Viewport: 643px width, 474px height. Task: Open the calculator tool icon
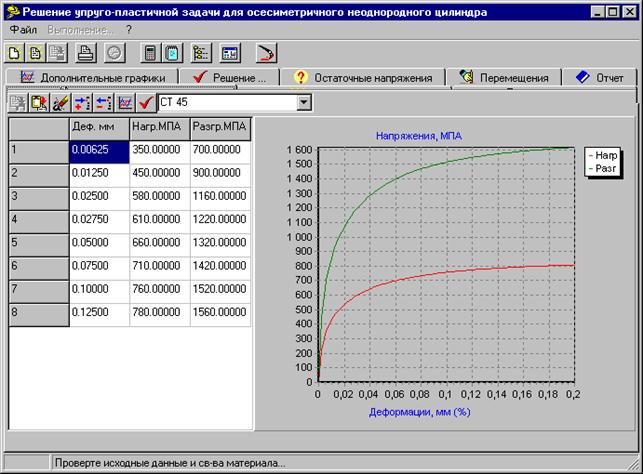150,52
